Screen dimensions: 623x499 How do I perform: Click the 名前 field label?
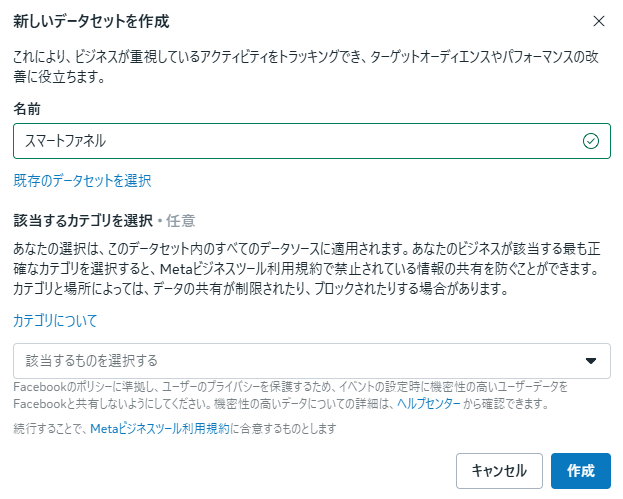(27, 106)
